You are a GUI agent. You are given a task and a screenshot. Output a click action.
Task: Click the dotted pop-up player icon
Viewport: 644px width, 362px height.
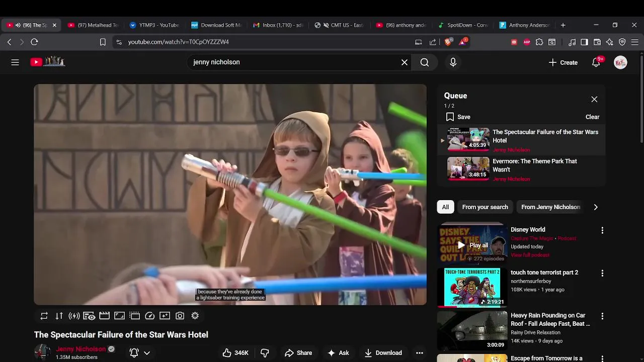(x=134, y=316)
